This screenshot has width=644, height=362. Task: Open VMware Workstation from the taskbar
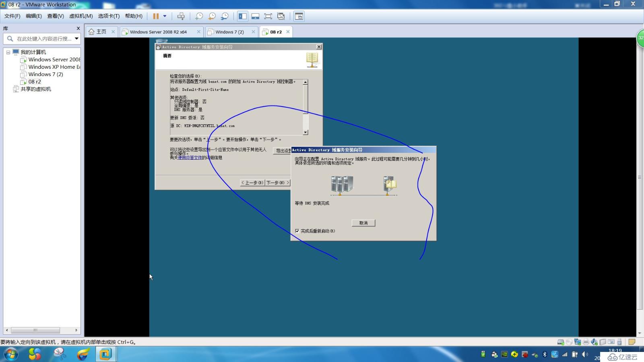pos(105,354)
